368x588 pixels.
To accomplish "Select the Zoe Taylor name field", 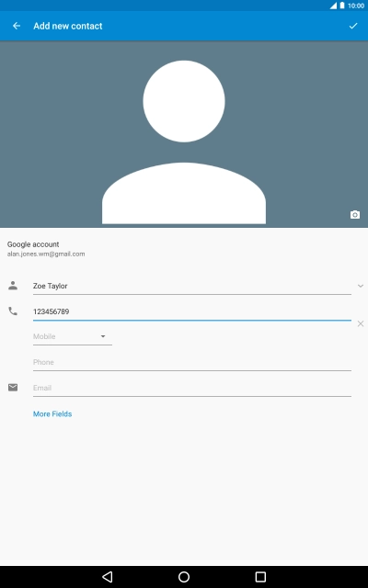I will (192, 286).
